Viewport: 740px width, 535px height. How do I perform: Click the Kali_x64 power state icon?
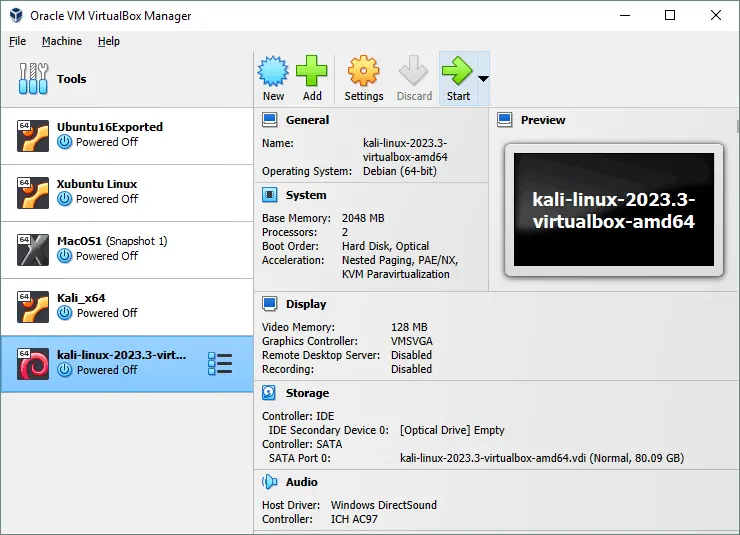coord(65,313)
